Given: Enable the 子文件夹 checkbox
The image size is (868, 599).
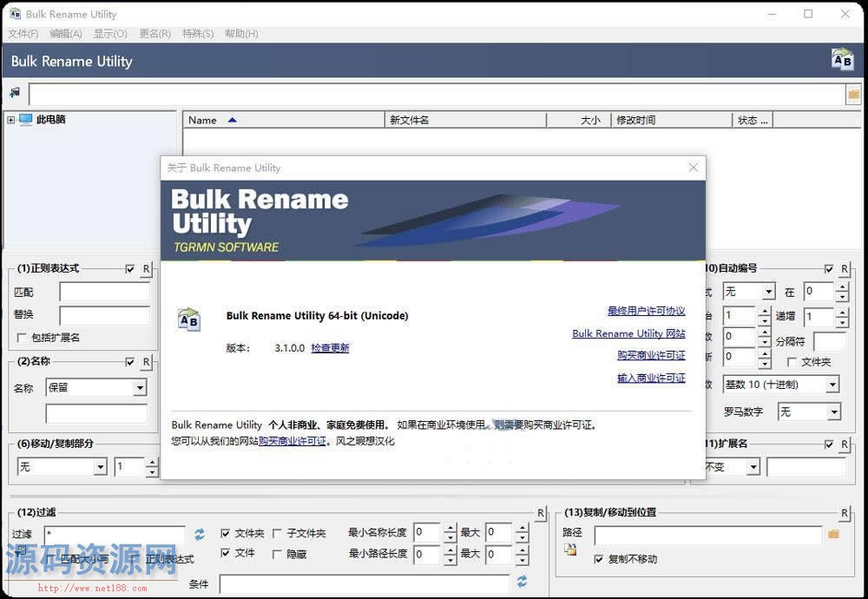Looking at the screenshot, I should tap(278, 533).
